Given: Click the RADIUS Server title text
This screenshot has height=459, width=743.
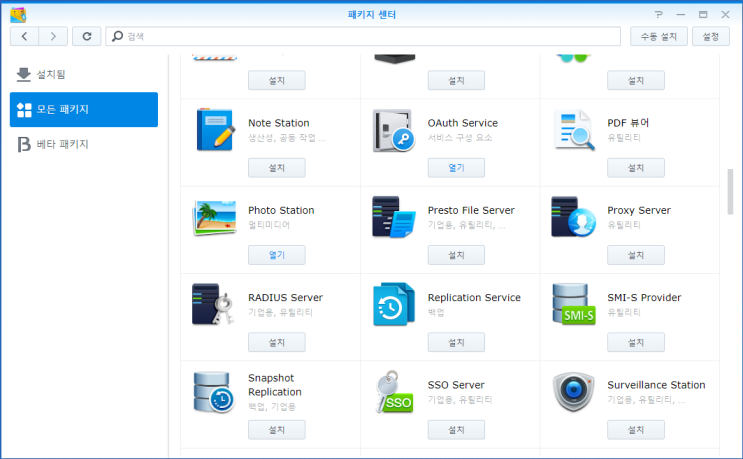Looking at the screenshot, I should [x=285, y=297].
